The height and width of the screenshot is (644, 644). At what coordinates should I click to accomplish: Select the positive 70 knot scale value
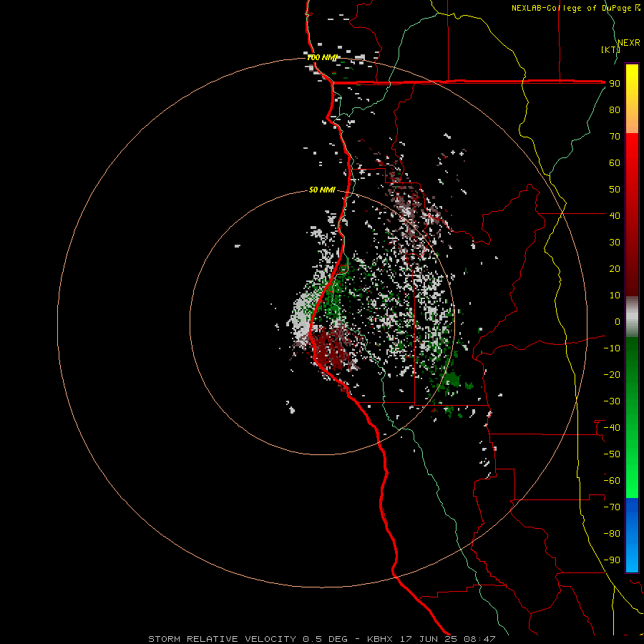[615, 137]
